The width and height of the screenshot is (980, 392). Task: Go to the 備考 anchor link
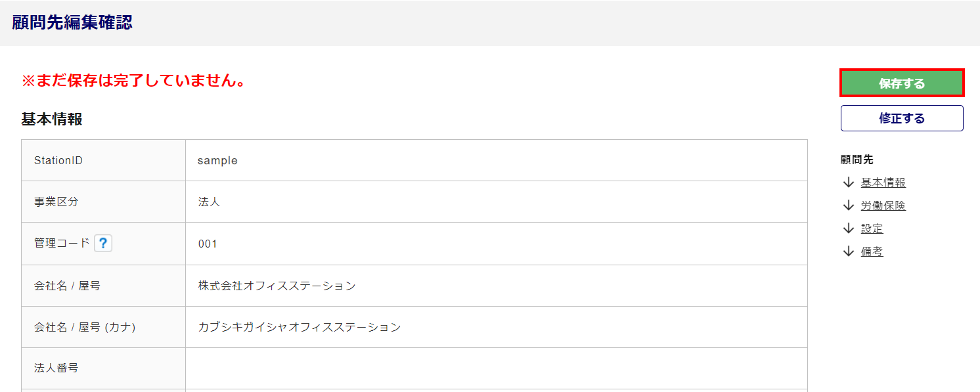(x=872, y=251)
